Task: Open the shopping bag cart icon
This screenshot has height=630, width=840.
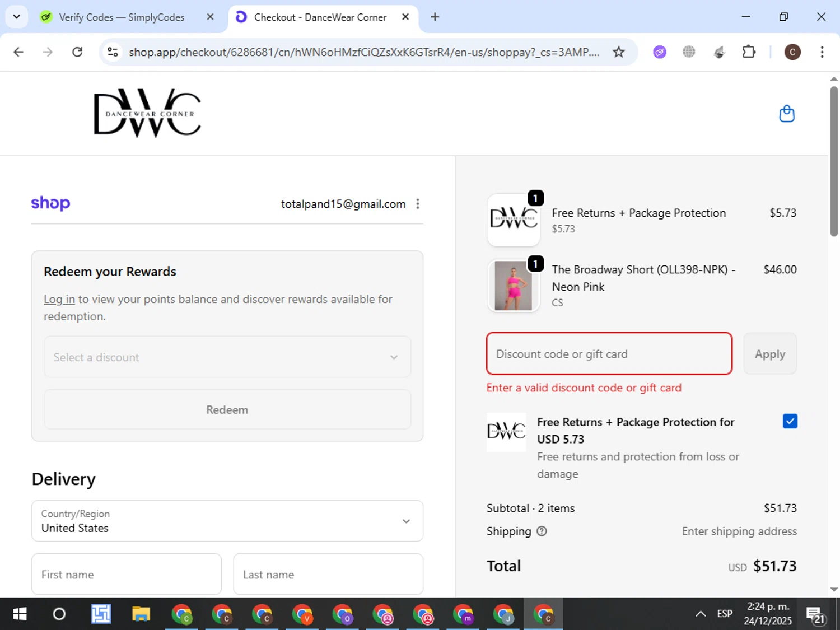Action: pyautogui.click(x=787, y=114)
